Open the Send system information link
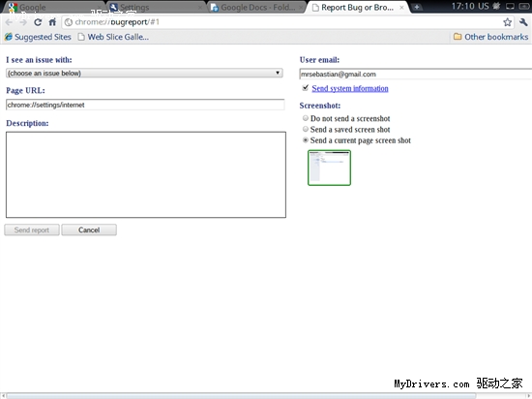The image size is (532, 399). pyautogui.click(x=350, y=88)
